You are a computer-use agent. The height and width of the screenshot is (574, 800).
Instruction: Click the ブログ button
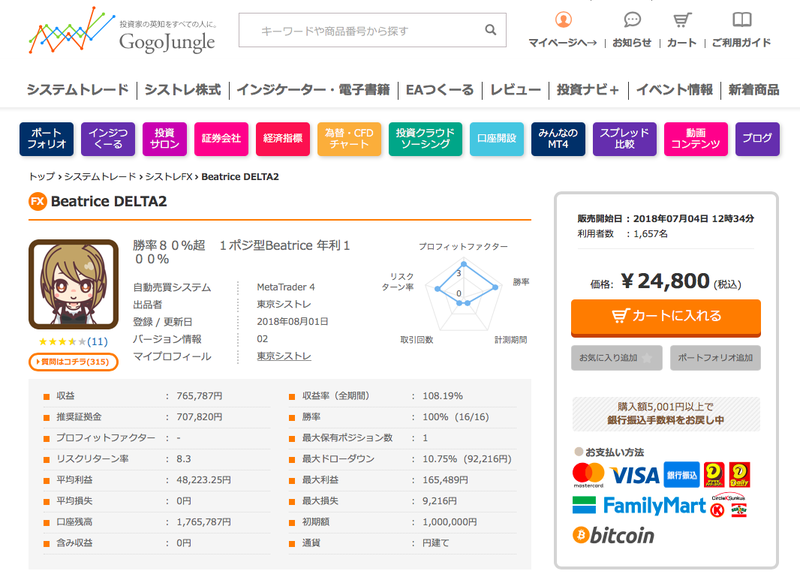point(758,139)
